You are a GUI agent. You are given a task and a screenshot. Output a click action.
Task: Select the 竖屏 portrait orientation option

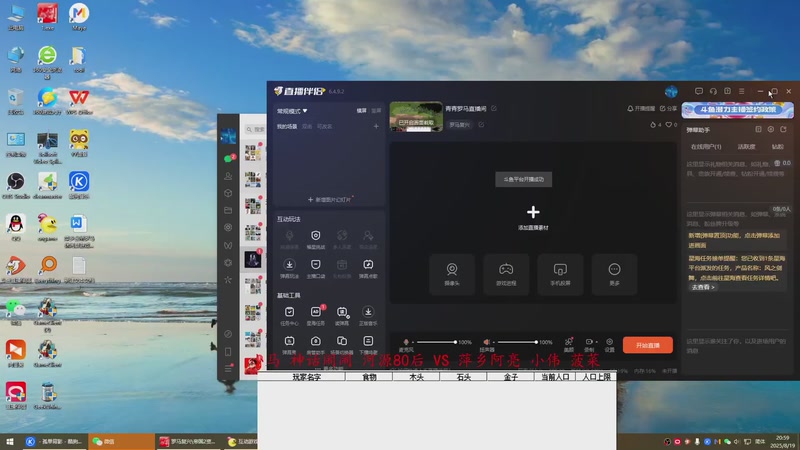tap(376, 111)
